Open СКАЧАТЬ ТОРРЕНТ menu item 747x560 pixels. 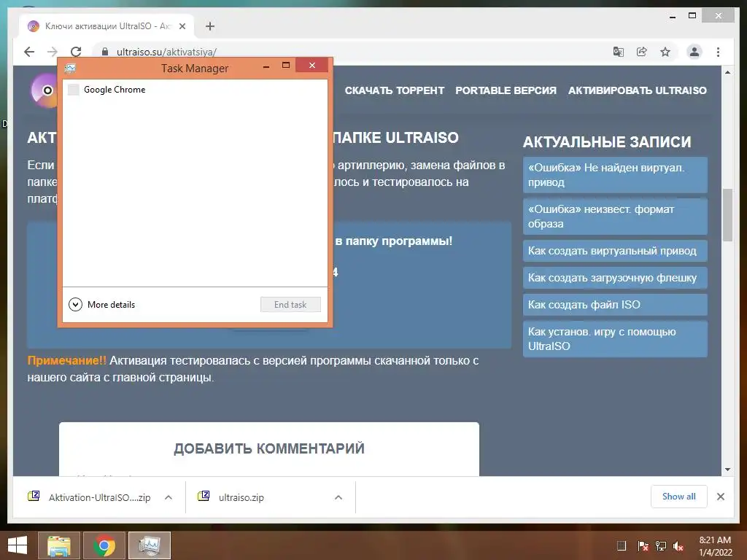tap(395, 90)
